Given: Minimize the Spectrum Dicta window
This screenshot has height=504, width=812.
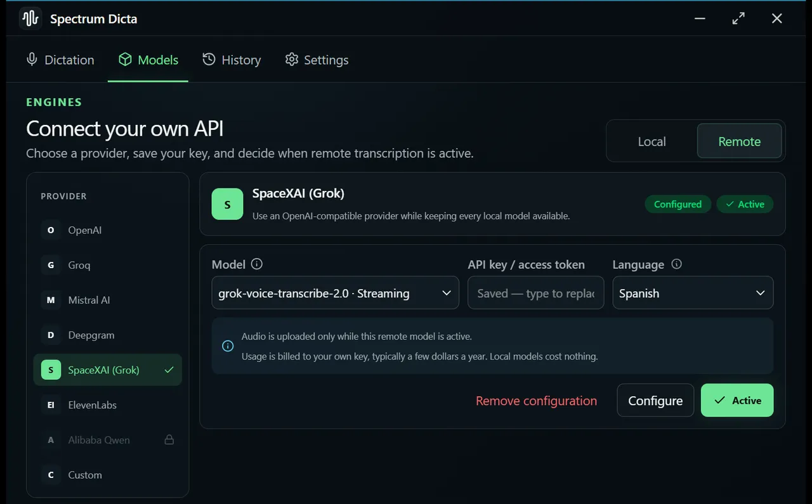Looking at the screenshot, I should click(x=700, y=18).
